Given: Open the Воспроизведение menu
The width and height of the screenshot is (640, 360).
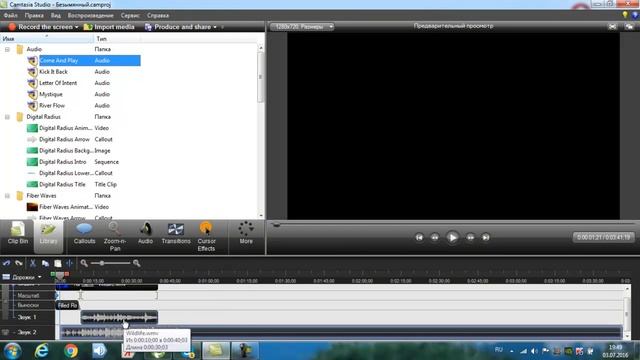Looking at the screenshot, I should coord(91,16).
